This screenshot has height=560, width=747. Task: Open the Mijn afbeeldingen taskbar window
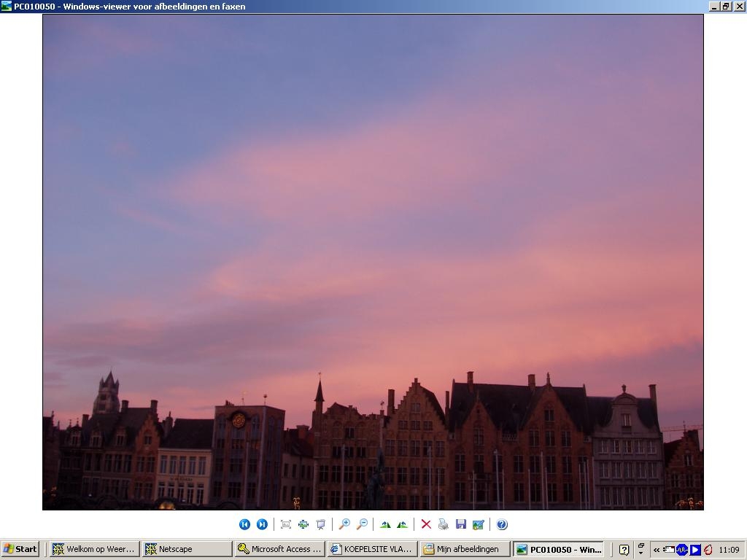(465, 549)
